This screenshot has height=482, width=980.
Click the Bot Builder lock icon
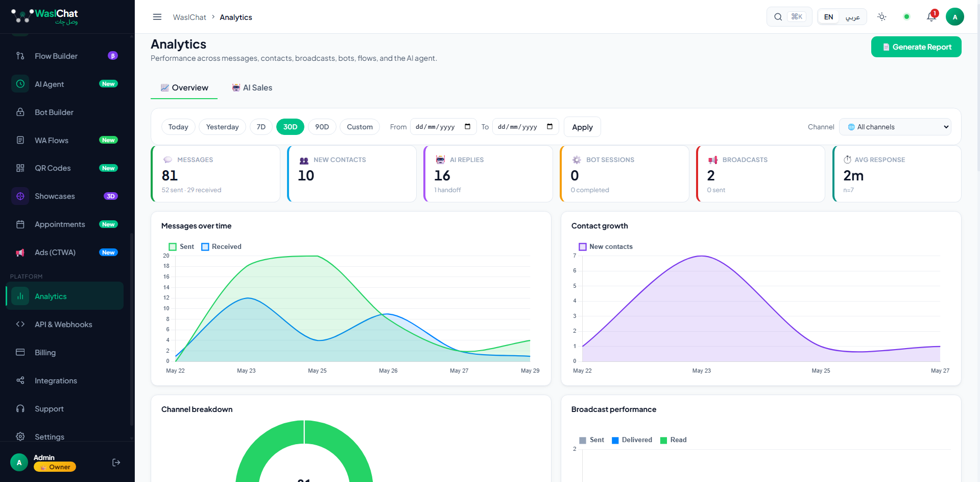tap(20, 112)
